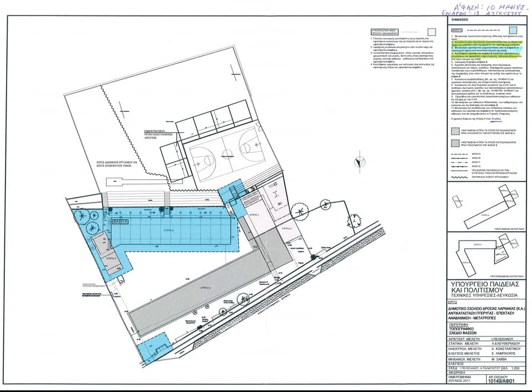The height and width of the screenshot is (392, 532).
Task: Click the north arrow compass symbol
Action: coord(361,161)
